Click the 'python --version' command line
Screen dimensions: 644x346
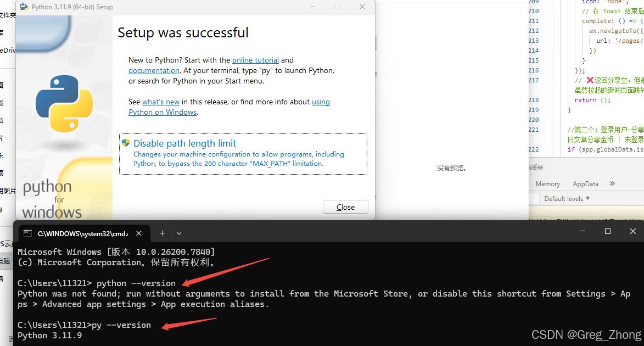97,283
